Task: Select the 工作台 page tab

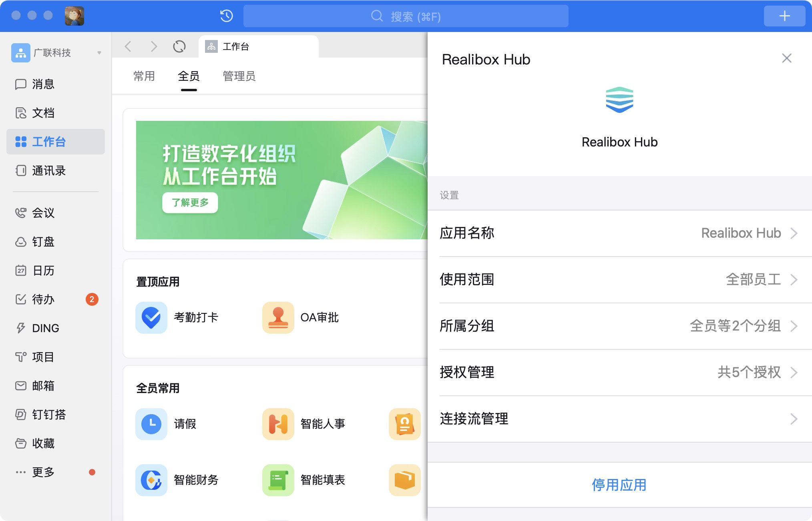Action: 259,46
